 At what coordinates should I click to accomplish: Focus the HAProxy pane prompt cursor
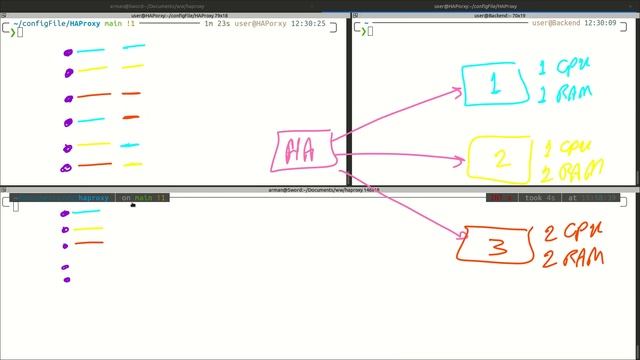20,32
